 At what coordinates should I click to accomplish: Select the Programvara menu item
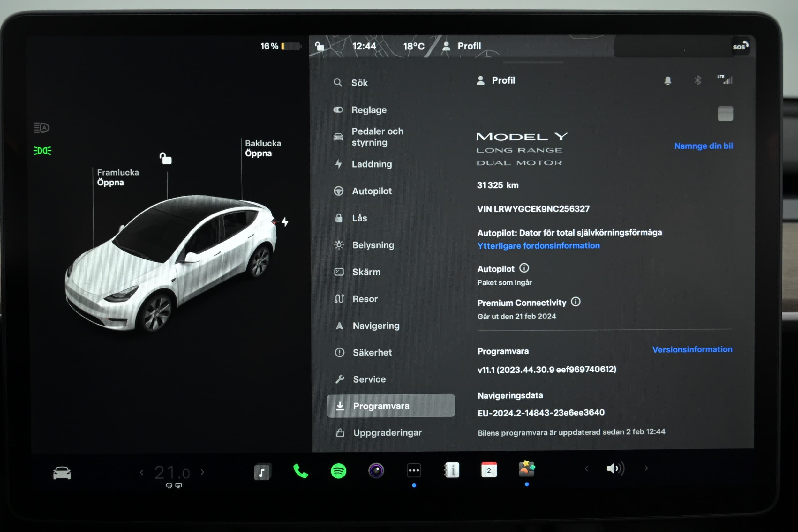[391, 405]
